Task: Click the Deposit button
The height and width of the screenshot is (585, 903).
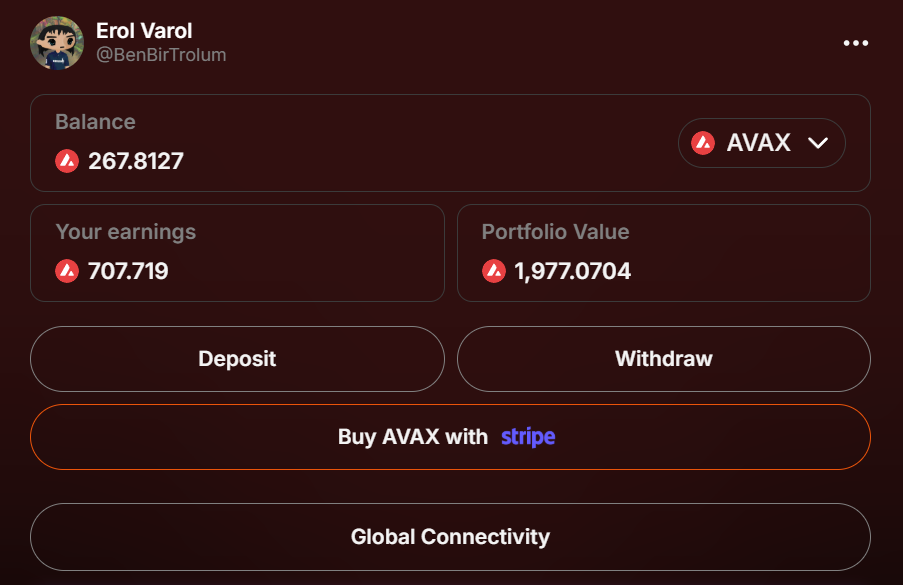Action: click(x=237, y=359)
